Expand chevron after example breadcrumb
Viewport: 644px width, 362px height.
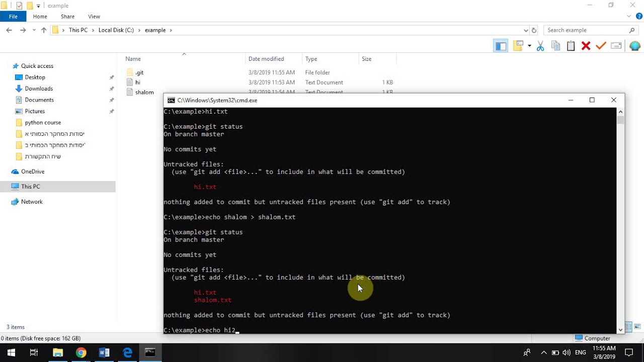pyautogui.click(x=171, y=30)
